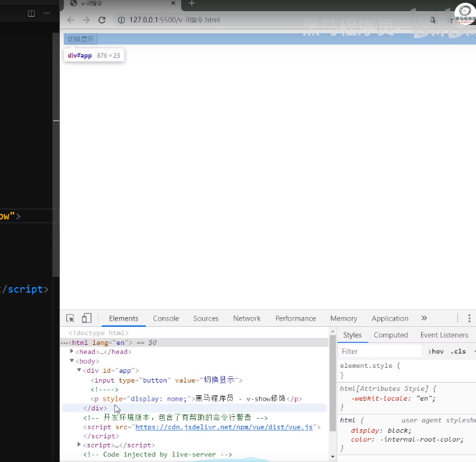Toggle the .cls class editor button
This screenshot has height=462, width=476.
458,351
